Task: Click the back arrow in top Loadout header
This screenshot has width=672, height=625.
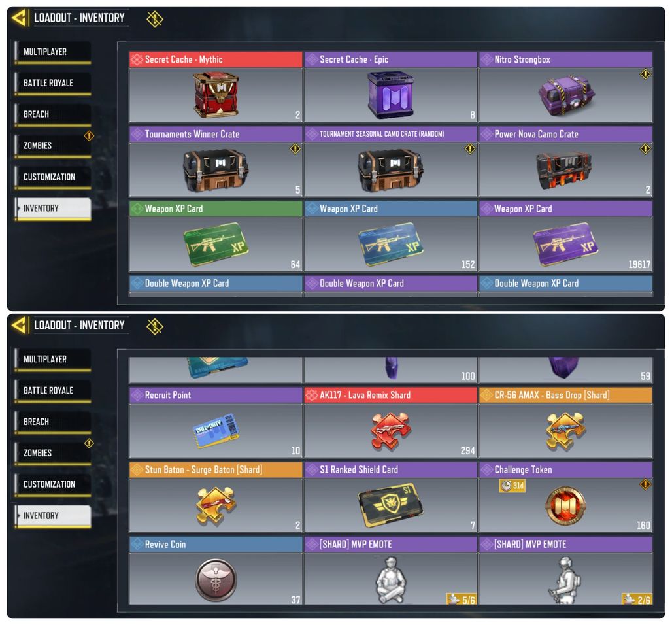Action: pyautogui.click(x=20, y=18)
